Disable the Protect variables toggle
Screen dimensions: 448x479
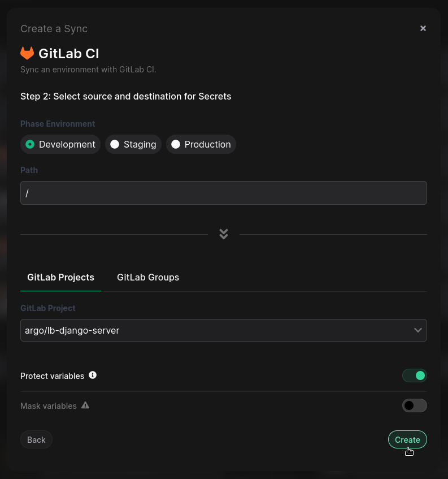pyautogui.click(x=415, y=375)
